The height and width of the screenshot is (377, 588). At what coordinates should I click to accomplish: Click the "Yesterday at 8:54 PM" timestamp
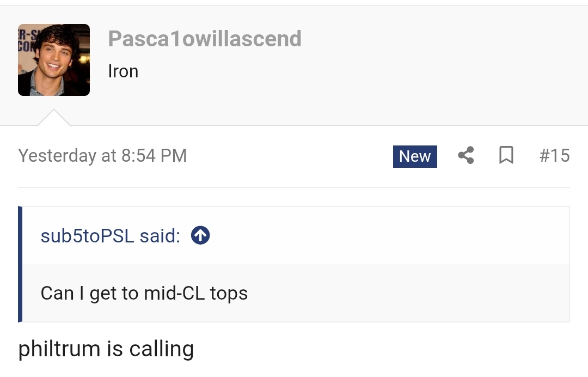point(102,156)
